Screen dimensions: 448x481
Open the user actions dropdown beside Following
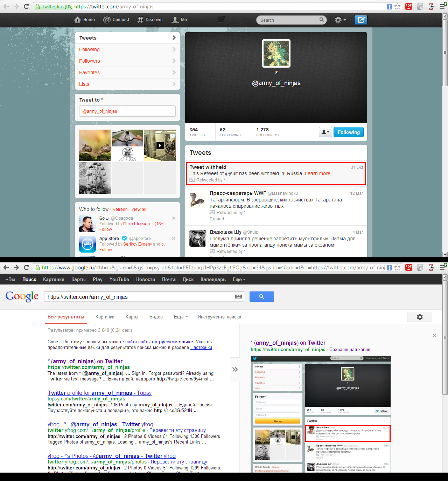(x=325, y=132)
